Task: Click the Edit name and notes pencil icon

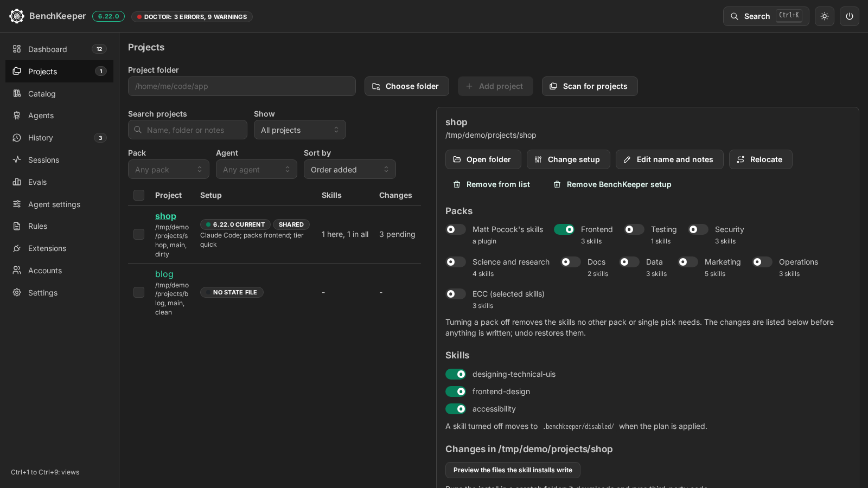Action: point(627,159)
